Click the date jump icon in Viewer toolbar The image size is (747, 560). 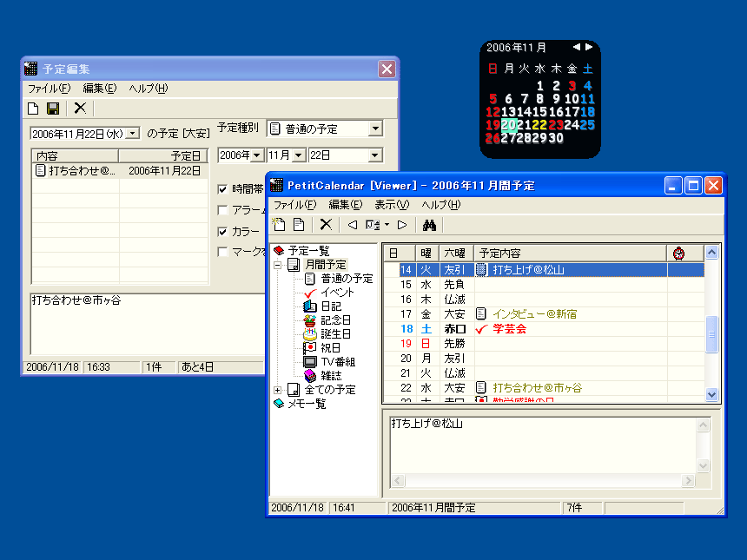[373, 225]
